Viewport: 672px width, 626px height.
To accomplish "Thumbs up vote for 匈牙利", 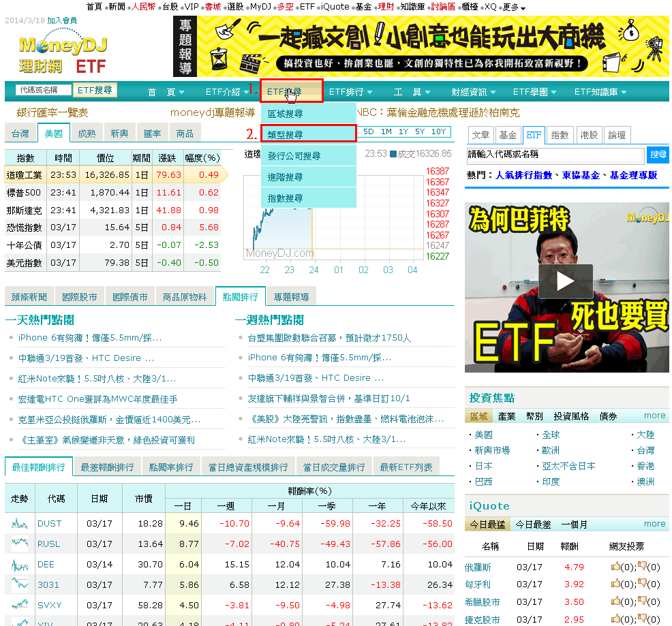I will tap(615, 584).
